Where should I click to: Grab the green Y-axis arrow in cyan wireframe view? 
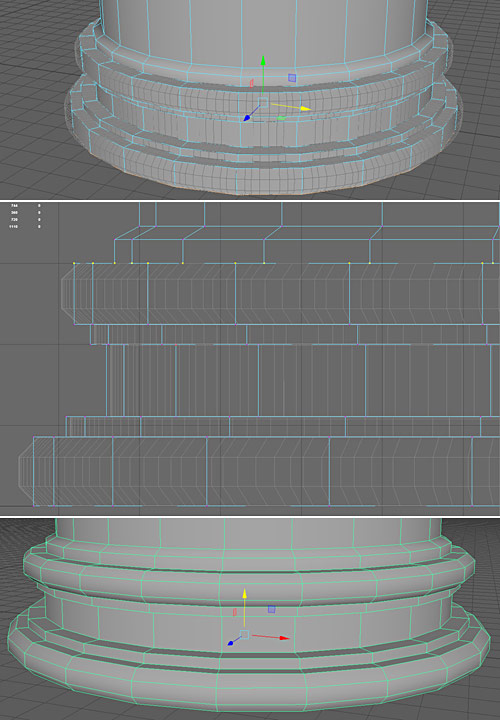263,60
